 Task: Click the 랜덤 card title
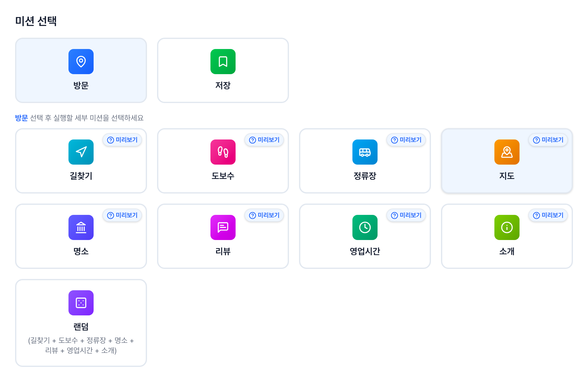click(81, 327)
